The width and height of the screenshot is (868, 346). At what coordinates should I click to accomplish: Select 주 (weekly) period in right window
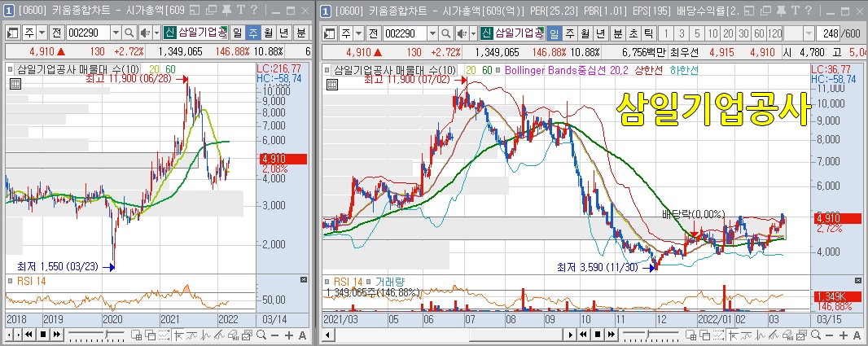[x=569, y=33]
